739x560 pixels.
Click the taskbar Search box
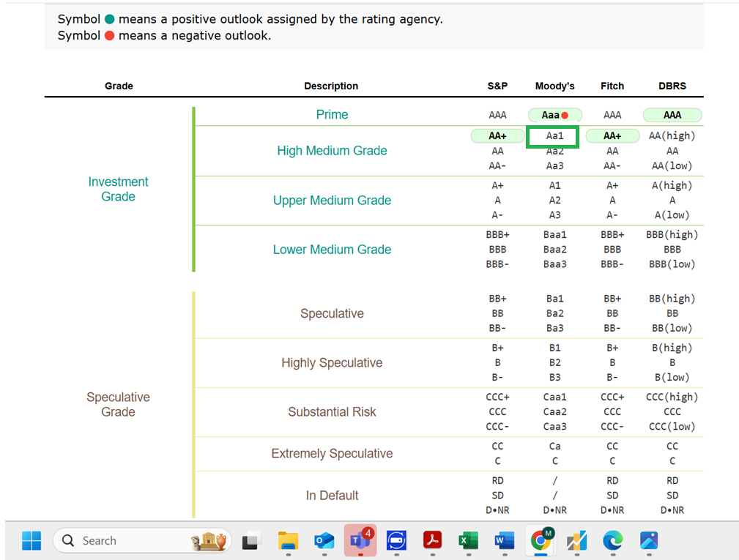pyautogui.click(x=142, y=540)
